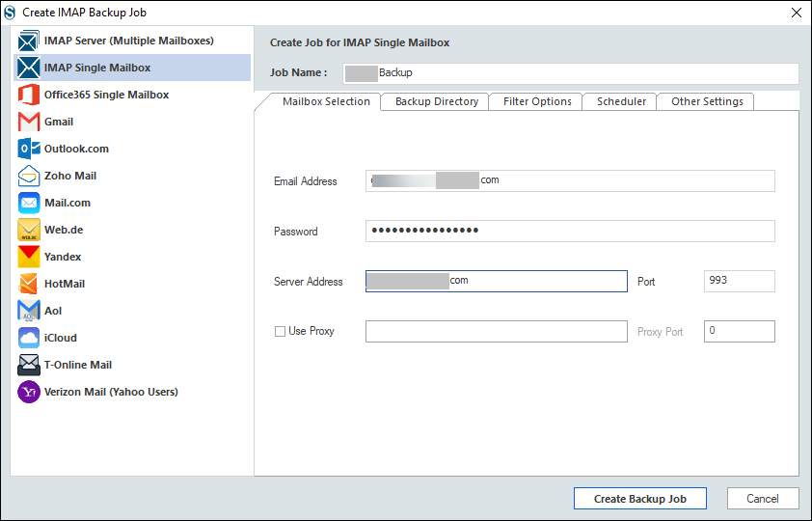
Task: Select the Gmail label in the list
Action: [x=59, y=122]
